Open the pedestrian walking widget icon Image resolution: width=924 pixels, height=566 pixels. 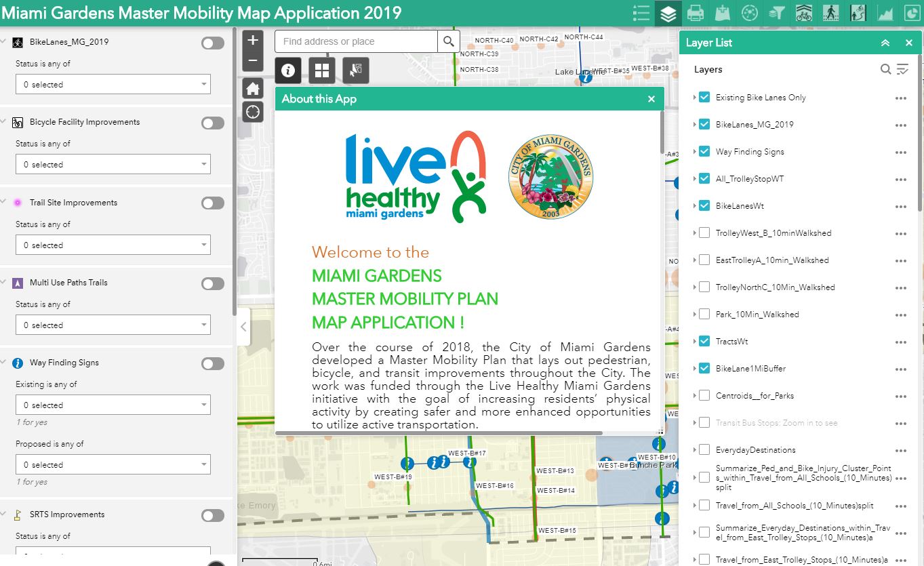tap(831, 13)
